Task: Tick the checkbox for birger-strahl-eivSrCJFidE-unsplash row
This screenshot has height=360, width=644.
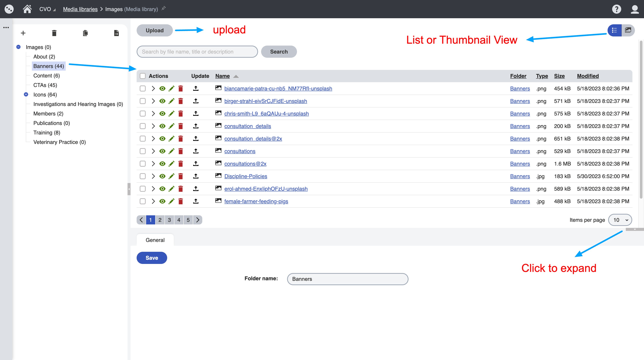Action: [143, 101]
